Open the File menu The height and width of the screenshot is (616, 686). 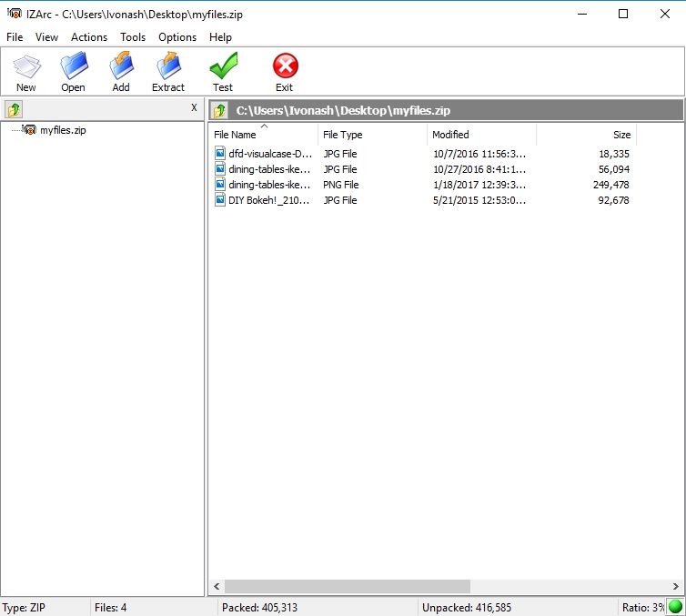coord(15,37)
